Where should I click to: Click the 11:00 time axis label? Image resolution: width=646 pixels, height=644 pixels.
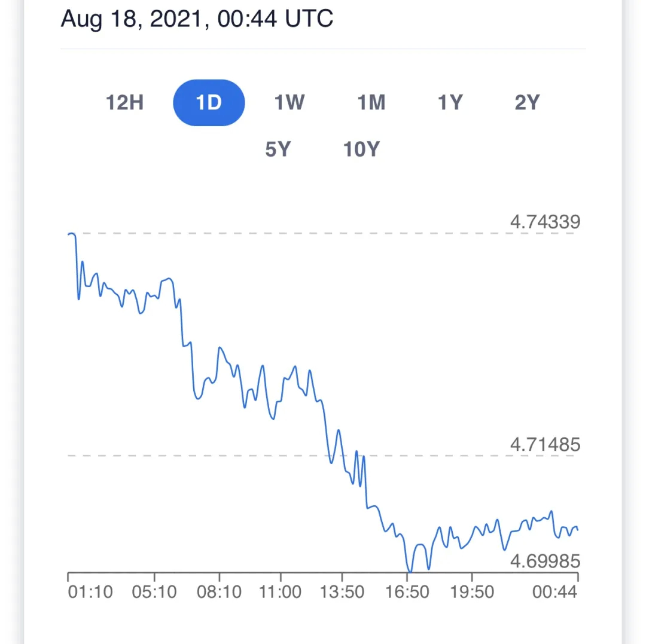coord(280,592)
